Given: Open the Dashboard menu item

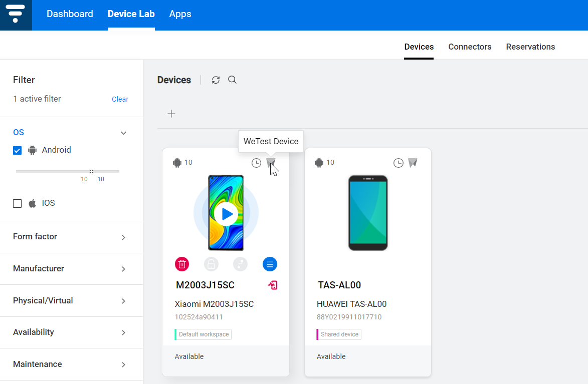Looking at the screenshot, I should [70, 14].
